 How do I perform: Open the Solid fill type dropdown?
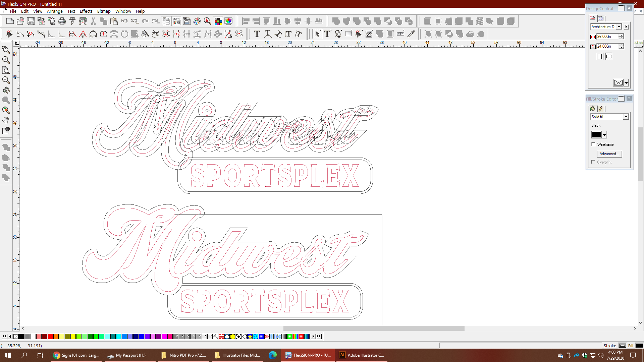tap(626, 117)
